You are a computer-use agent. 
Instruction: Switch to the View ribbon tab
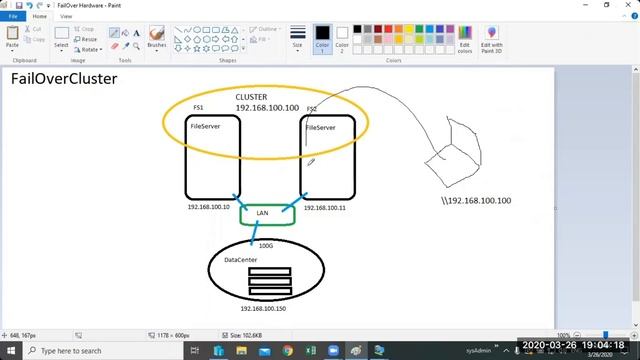[x=66, y=16]
